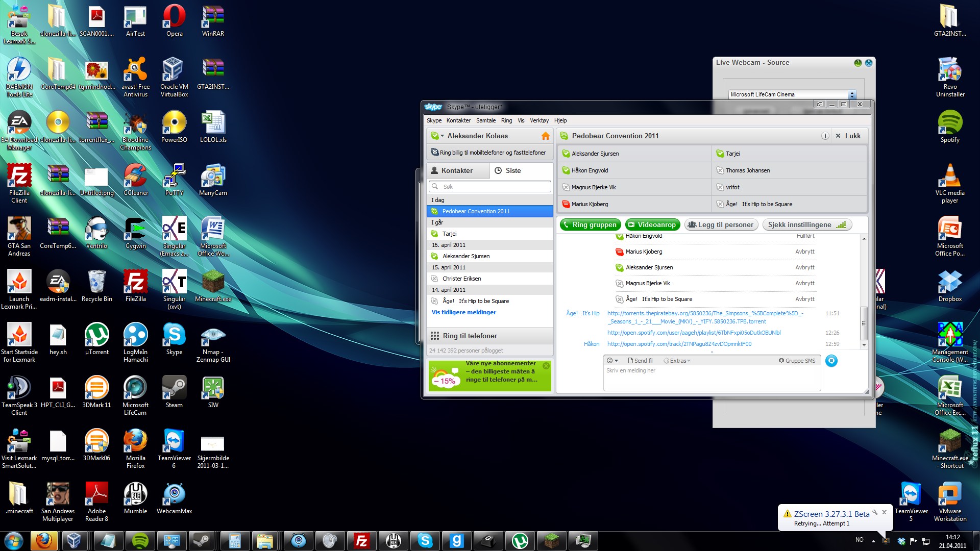Image resolution: width=980 pixels, height=551 pixels.
Task: Click Gruppe SMS option
Action: 797,361
